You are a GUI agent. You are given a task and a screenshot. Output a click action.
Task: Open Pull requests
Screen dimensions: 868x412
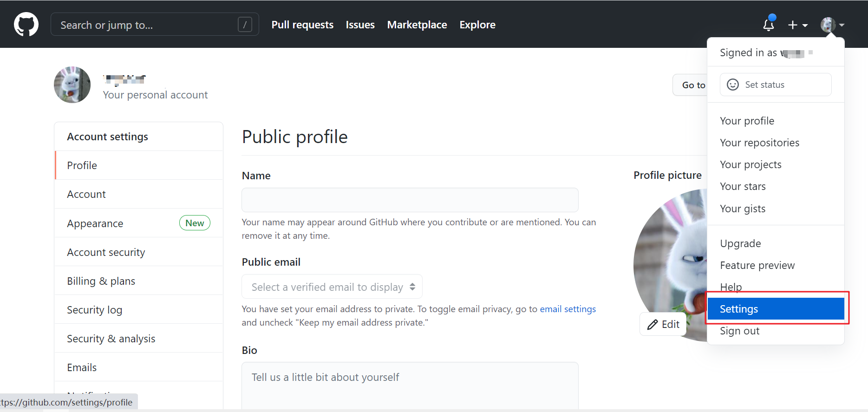pos(302,25)
